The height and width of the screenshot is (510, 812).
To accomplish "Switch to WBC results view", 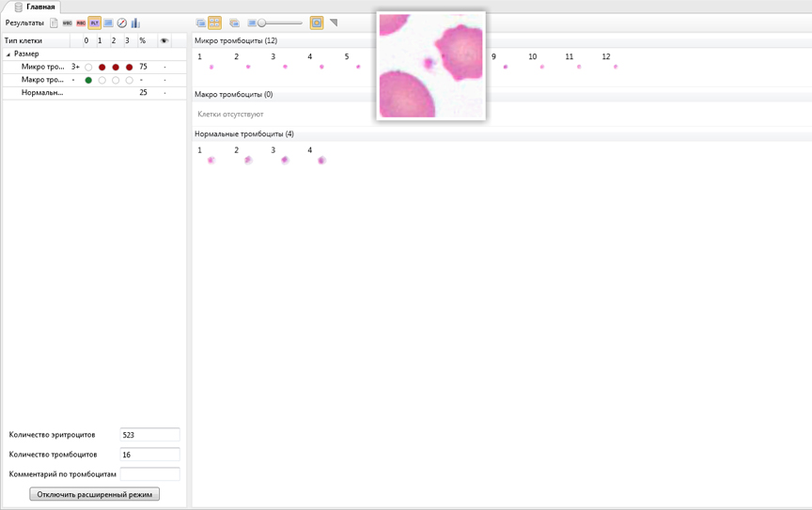I will (x=67, y=23).
